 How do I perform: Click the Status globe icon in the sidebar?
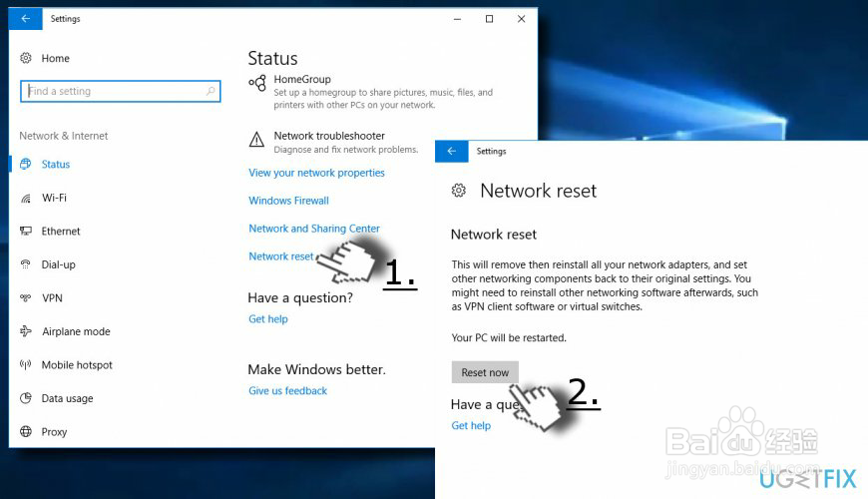26,164
